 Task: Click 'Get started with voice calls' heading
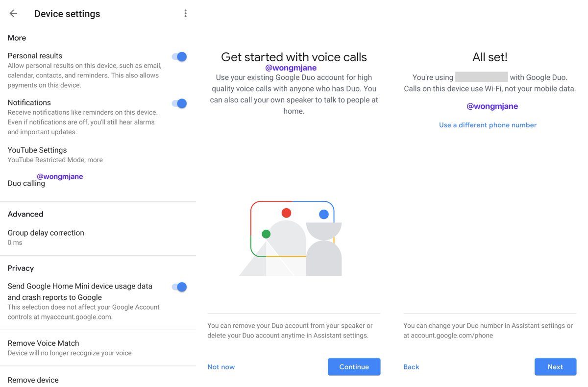click(294, 57)
